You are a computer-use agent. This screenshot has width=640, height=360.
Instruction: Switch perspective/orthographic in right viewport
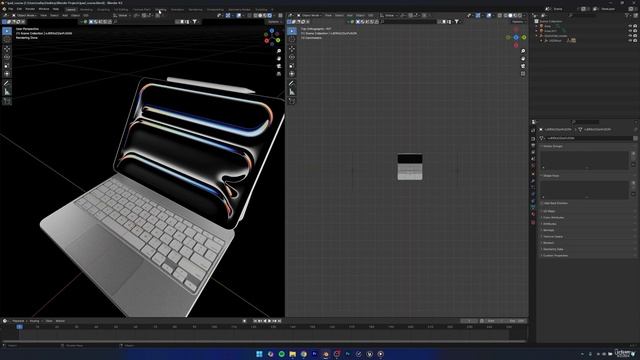click(x=523, y=74)
